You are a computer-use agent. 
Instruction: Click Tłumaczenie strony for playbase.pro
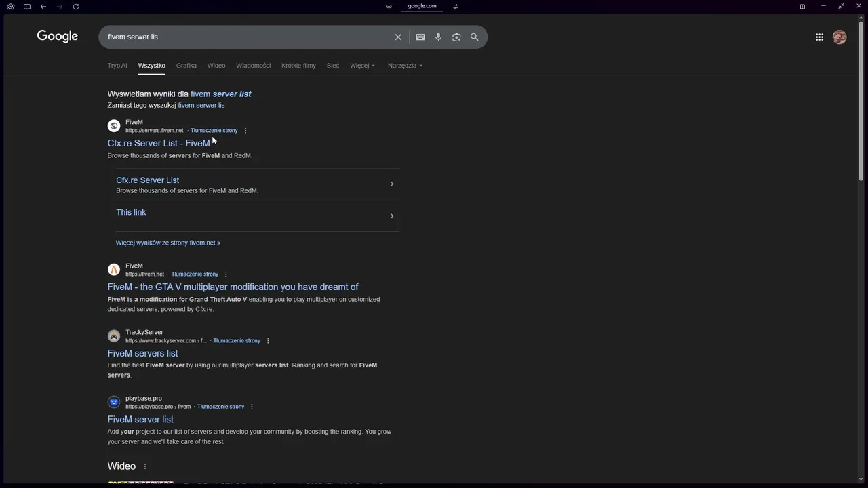click(x=220, y=407)
